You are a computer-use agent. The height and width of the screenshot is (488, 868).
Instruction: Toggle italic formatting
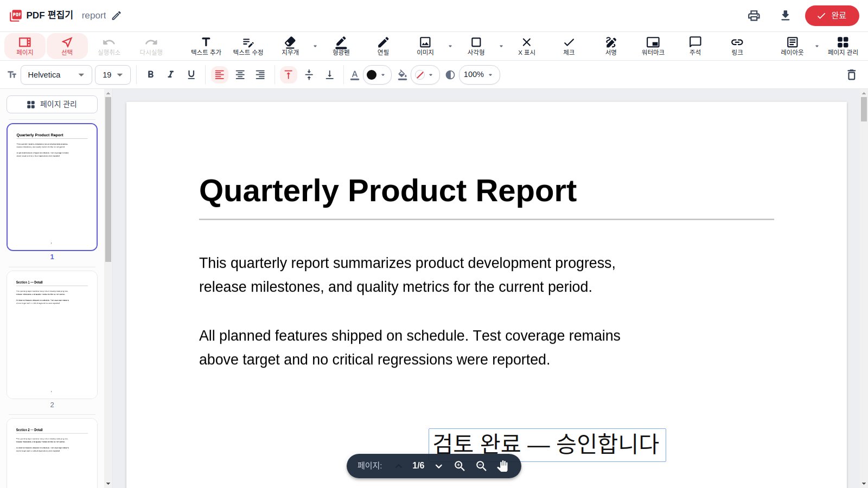point(171,75)
